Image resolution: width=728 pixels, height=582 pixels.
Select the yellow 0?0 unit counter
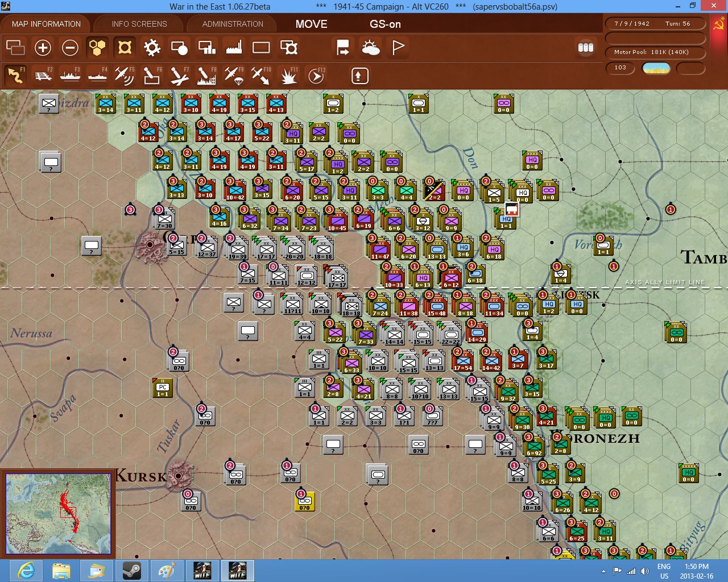pyautogui.click(x=305, y=502)
